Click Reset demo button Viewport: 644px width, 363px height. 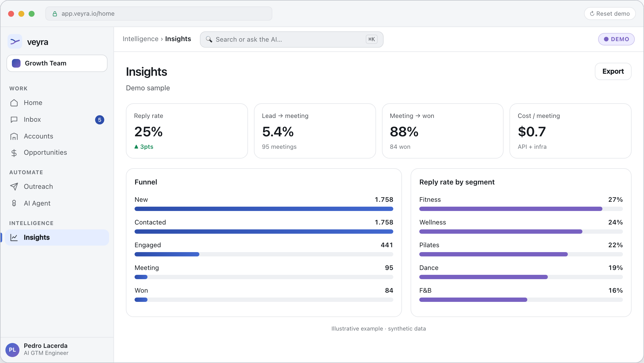[x=610, y=14]
